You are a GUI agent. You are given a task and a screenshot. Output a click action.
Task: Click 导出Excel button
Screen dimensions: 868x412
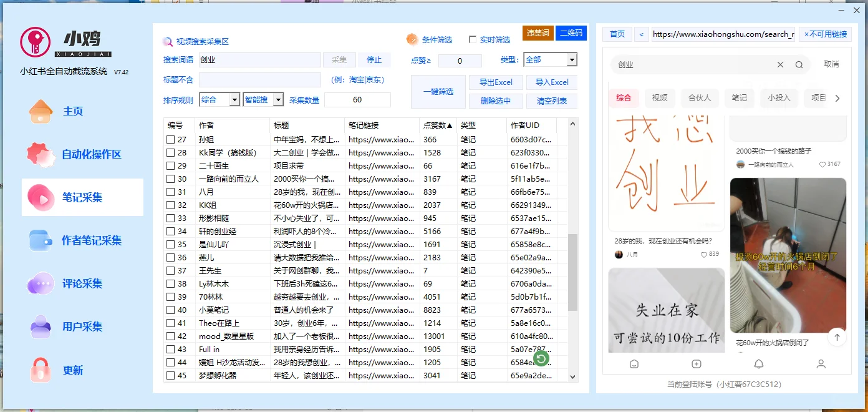496,82
